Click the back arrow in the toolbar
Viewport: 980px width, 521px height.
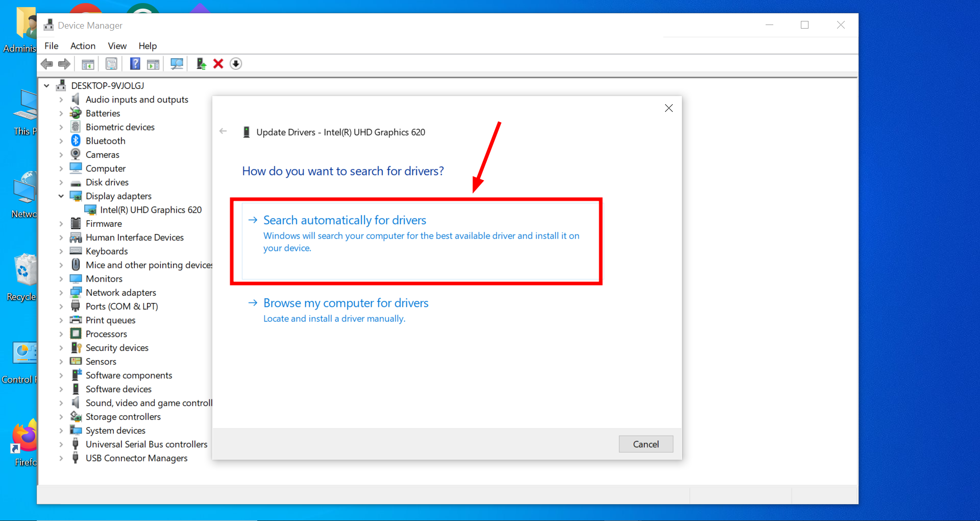(47, 63)
